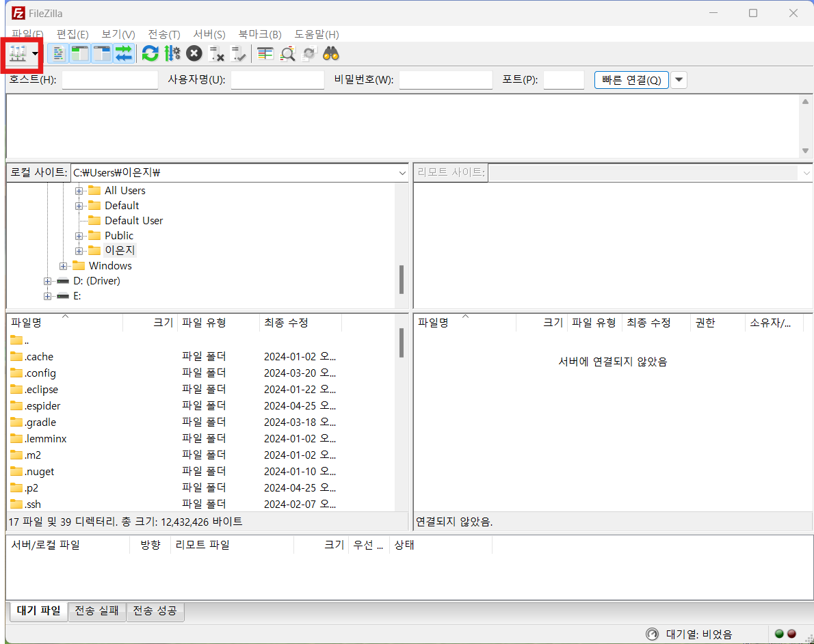Open the 편집(E) menu
814x644 pixels.
coord(72,34)
